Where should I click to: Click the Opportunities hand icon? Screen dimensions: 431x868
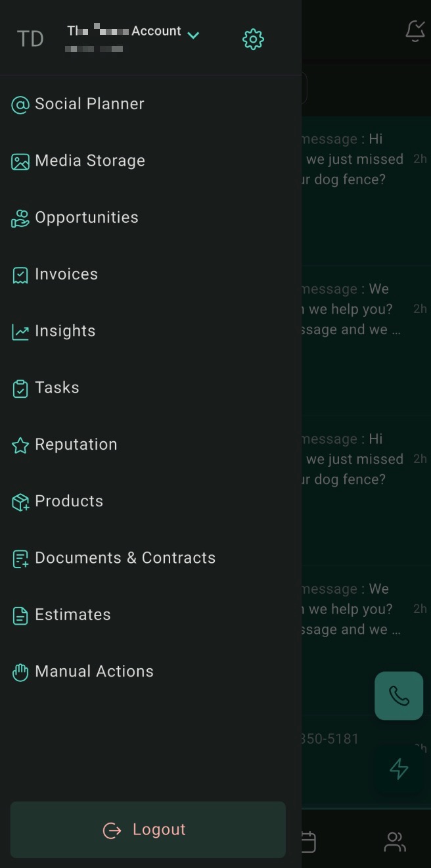[x=20, y=218]
